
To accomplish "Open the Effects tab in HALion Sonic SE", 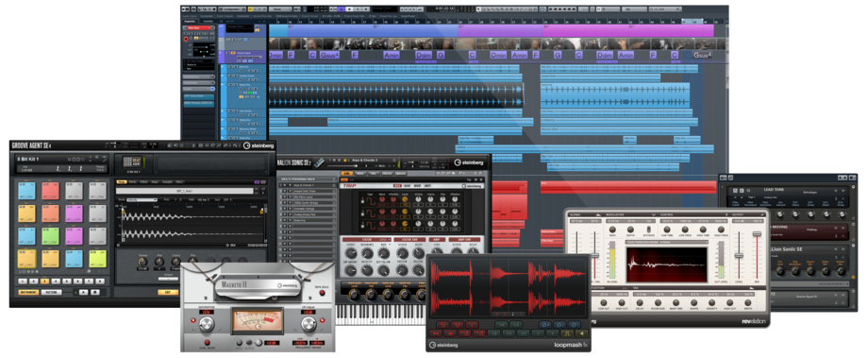I will coord(387,174).
